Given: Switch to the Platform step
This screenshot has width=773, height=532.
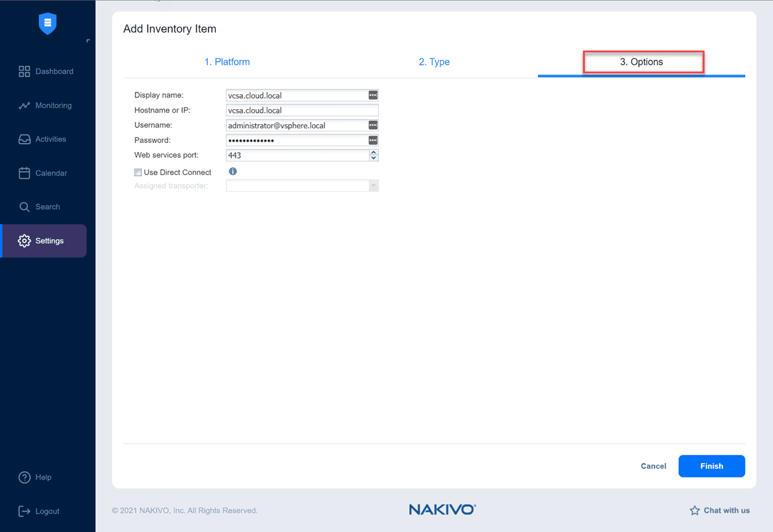Looking at the screenshot, I should (226, 62).
